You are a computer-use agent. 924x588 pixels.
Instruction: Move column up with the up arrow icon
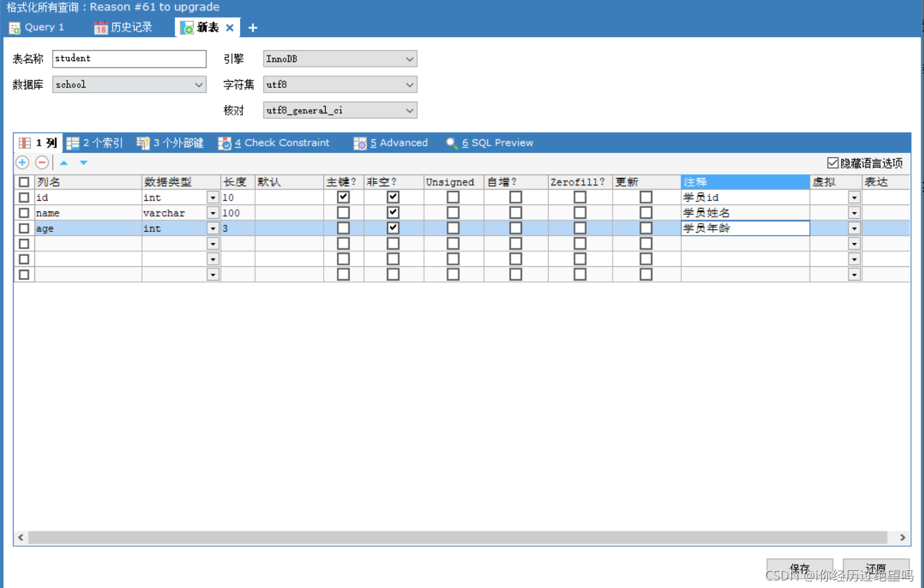(x=64, y=163)
